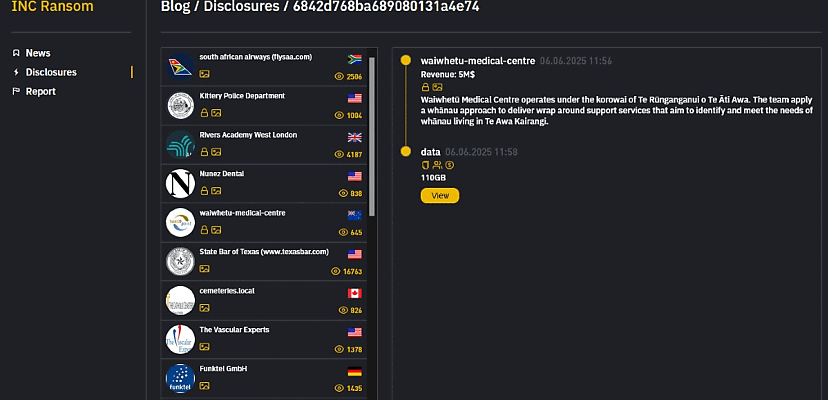Click the lightning icon beside Disclosures
Image resolution: width=828 pixels, height=400 pixels.
pos(16,72)
